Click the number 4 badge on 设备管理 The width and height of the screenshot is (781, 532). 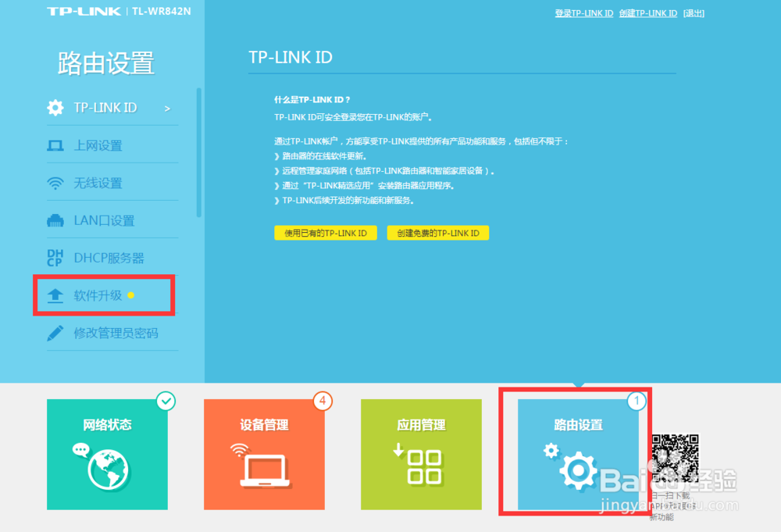click(x=323, y=401)
